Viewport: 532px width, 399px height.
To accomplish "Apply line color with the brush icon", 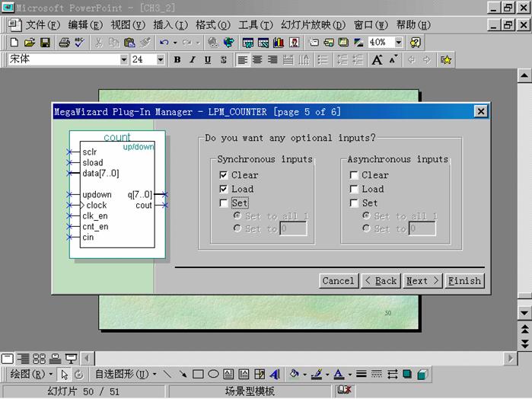I will [317, 374].
